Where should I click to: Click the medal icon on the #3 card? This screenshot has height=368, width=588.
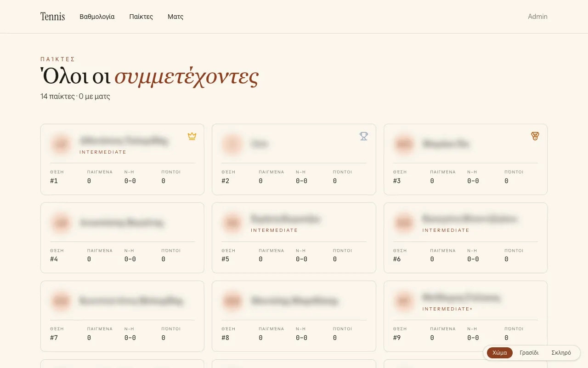click(x=535, y=136)
